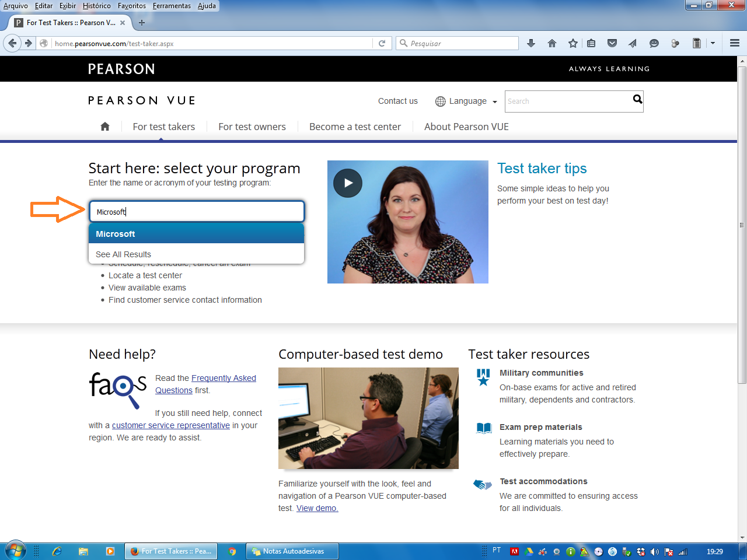The image size is (747, 560).
Task: Open the Favoritos menu
Action: click(132, 6)
